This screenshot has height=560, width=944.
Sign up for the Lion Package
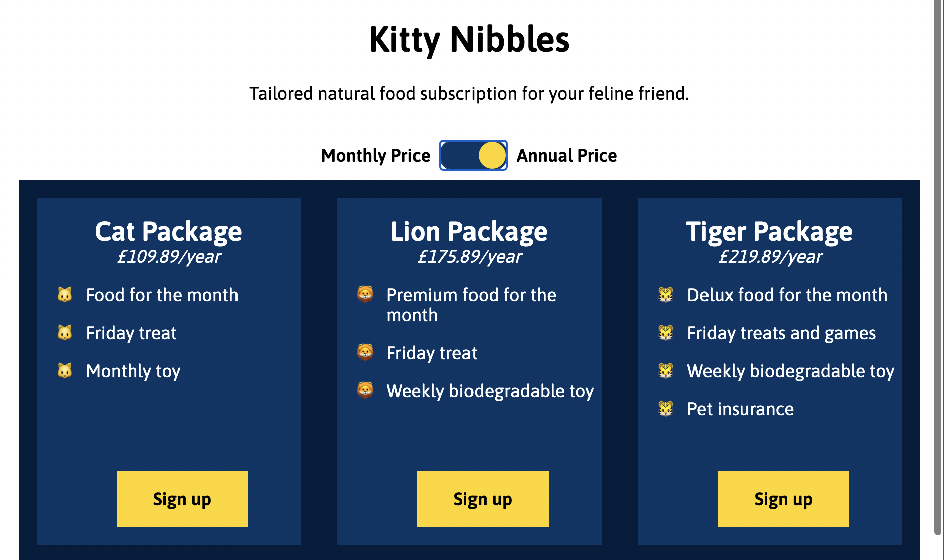(483, 499)
